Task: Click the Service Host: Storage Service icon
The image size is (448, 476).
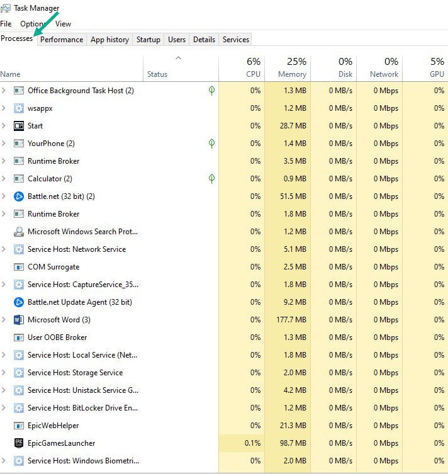Action: click(x=19, y=373)
